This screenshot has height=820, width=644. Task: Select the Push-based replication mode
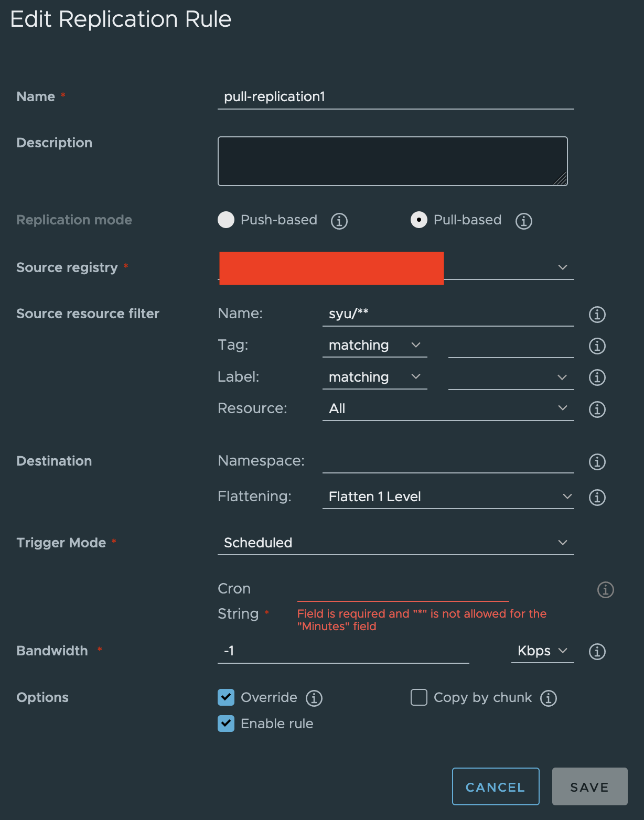pos(226,220)
